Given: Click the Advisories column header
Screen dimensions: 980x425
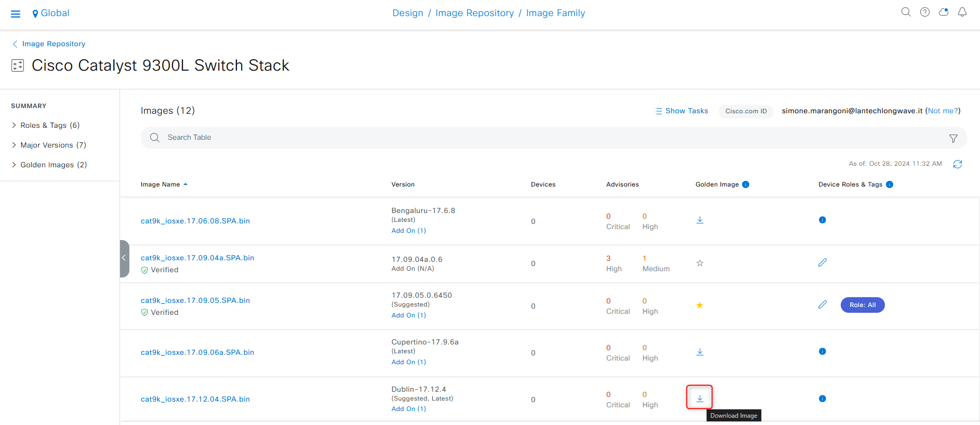Looking at the screenshot, I should [x=623, y=184].
